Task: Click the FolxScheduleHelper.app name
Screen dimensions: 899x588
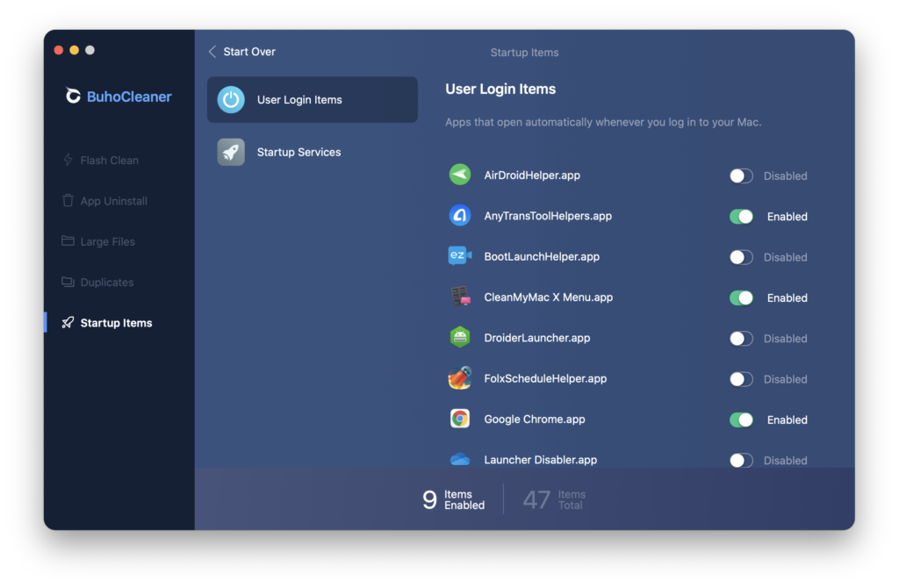Action: click(x=545, y=379)
